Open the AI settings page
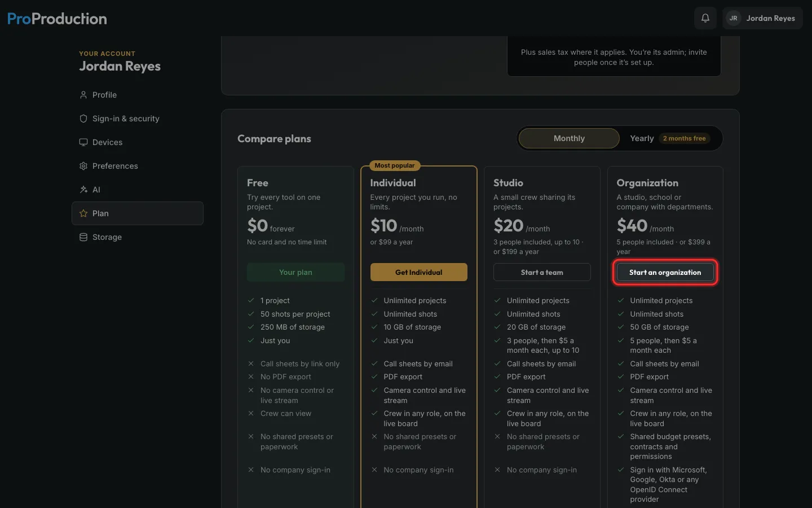The width and height of the screenshot is (812, 508). point(138,190)
